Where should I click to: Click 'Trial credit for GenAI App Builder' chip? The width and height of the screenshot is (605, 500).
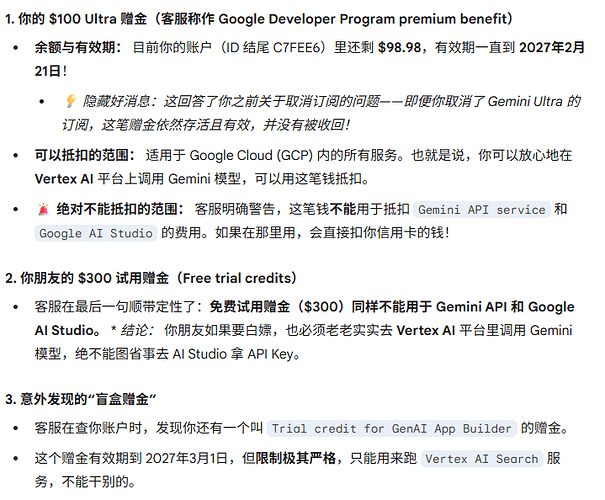391,428
